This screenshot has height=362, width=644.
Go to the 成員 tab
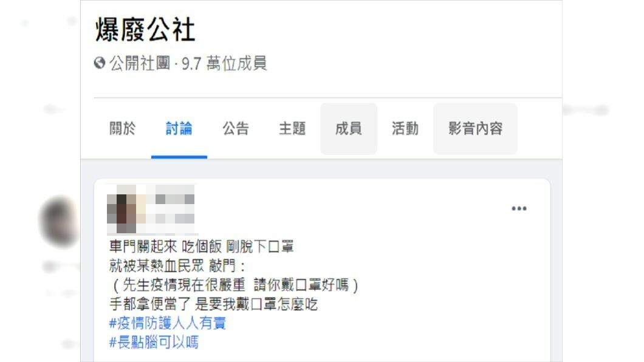tap(349, 129)
